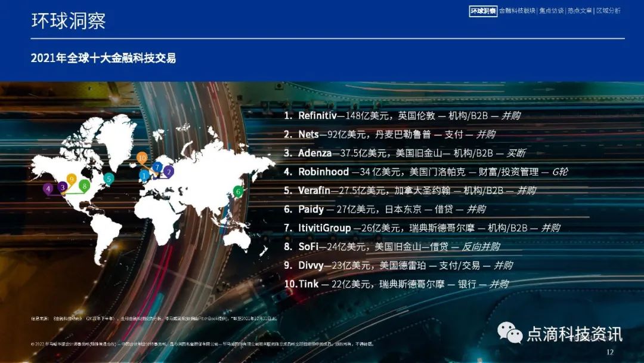Image resolution: width=644 pixels, height=363 pixels.
Task: Select map pin number 4 off the US west coast
Action: (48, 189)
